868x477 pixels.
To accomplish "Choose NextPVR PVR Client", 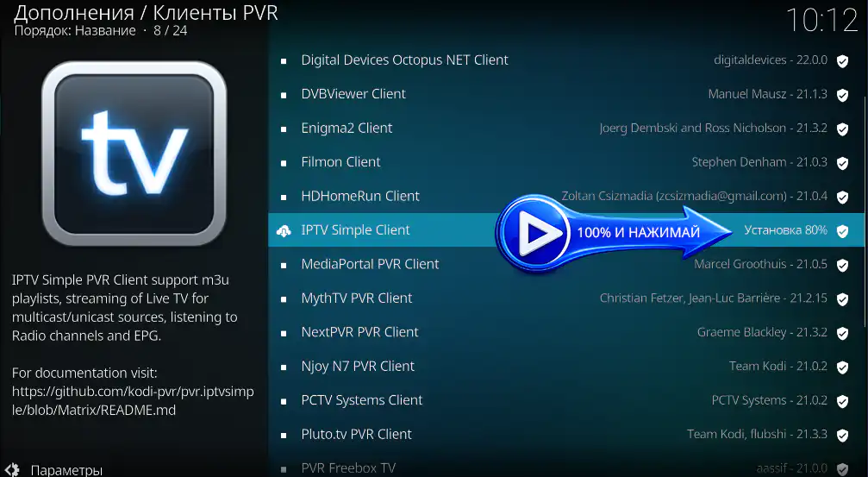I will (565, 332).
